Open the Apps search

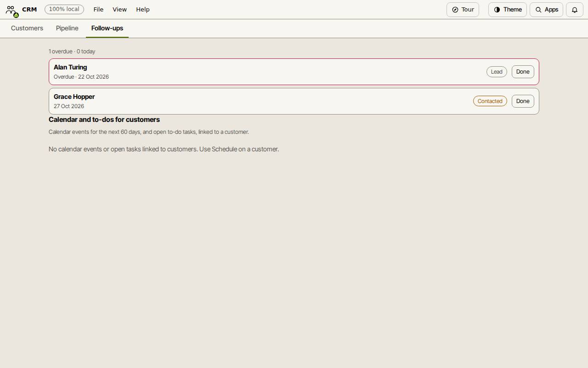[x=546, y=10]
